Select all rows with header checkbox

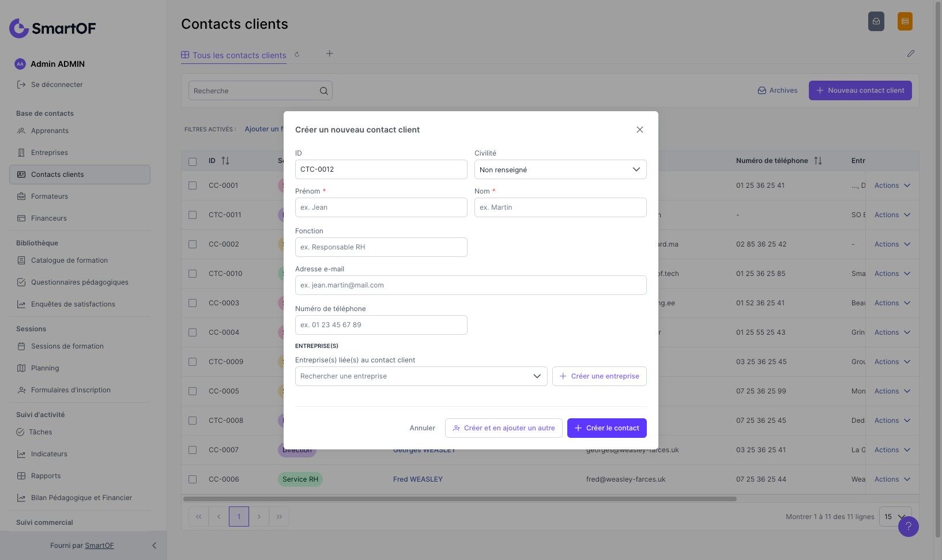pos(193,161)
